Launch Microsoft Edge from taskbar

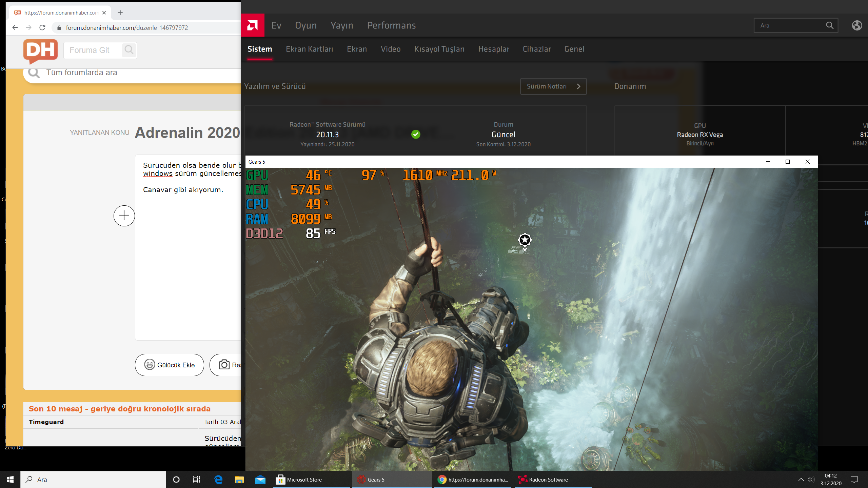pos(218,480)
